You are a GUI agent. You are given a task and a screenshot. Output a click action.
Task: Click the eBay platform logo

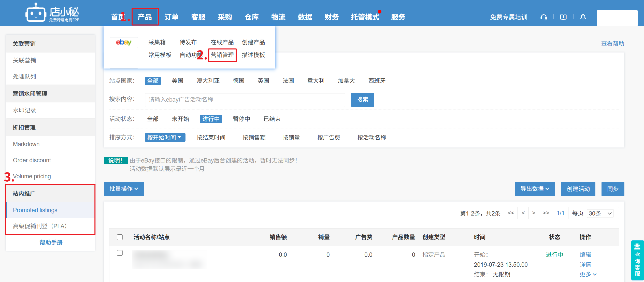tap(124, 42)
